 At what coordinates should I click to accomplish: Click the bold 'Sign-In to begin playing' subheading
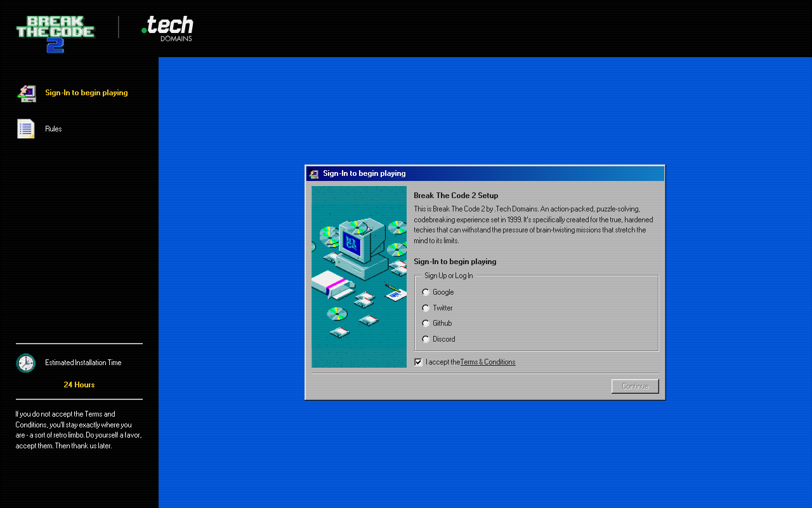455,262
